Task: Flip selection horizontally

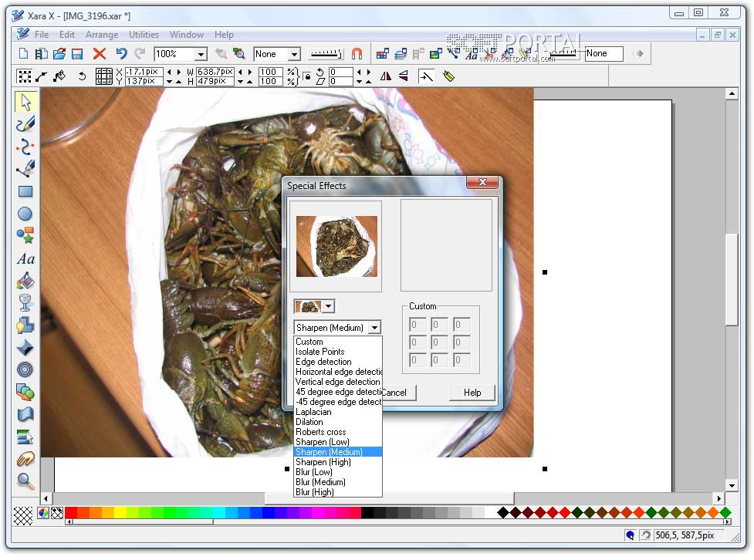Action: pyautogui.click(x=386, y=76)
